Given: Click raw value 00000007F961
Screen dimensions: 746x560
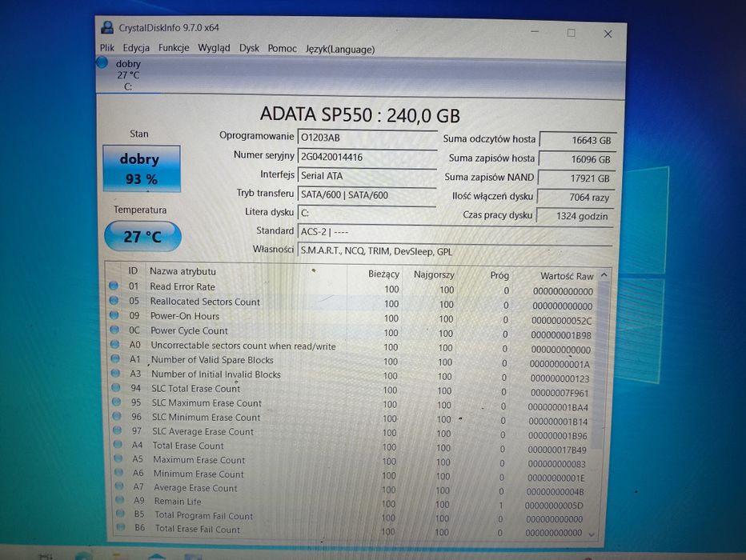Looking at the screenshot, I should coord(559,393).
